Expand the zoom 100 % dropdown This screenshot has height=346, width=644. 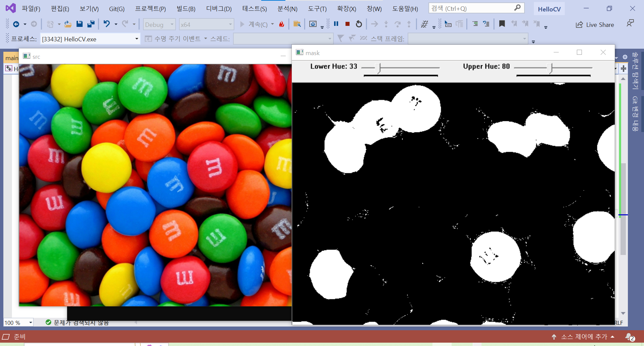click(x=31, y=322)
